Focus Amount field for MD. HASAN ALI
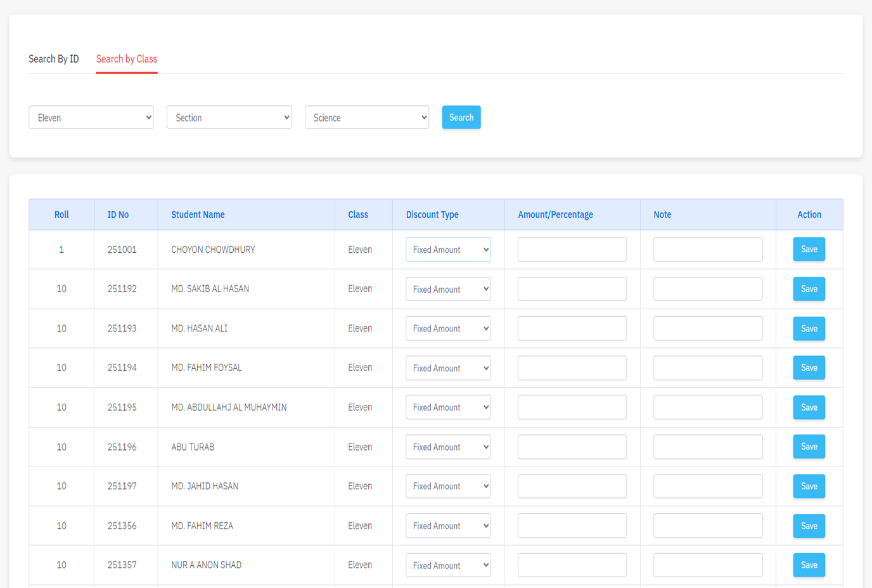The width and height of the screenshot is (872, 588). (572, 328)
